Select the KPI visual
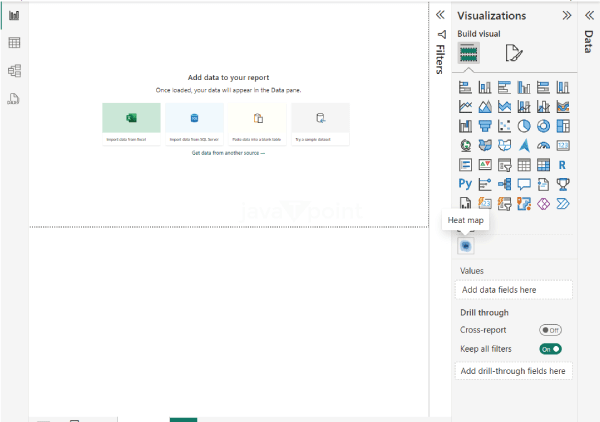Viewport: 600px width, 422px height. tap(485, 165)
